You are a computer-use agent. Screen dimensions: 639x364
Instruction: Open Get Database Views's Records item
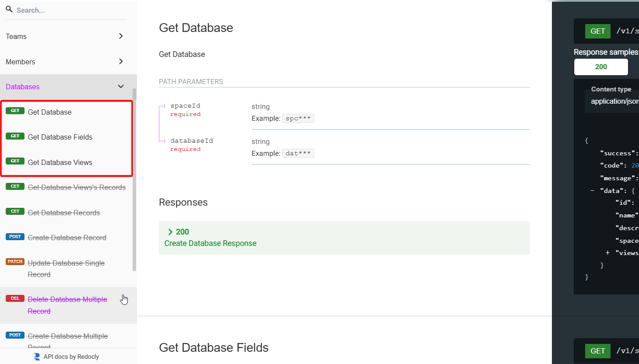(x=77, y=187)
